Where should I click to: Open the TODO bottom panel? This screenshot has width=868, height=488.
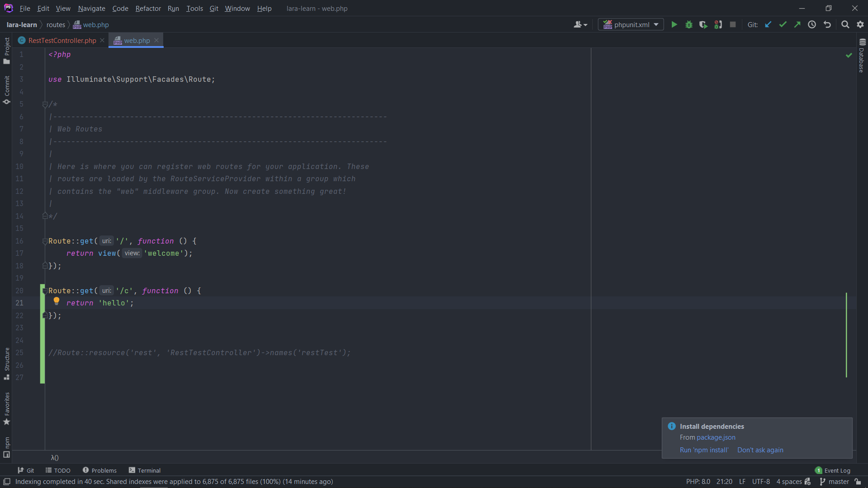(58, 470)
